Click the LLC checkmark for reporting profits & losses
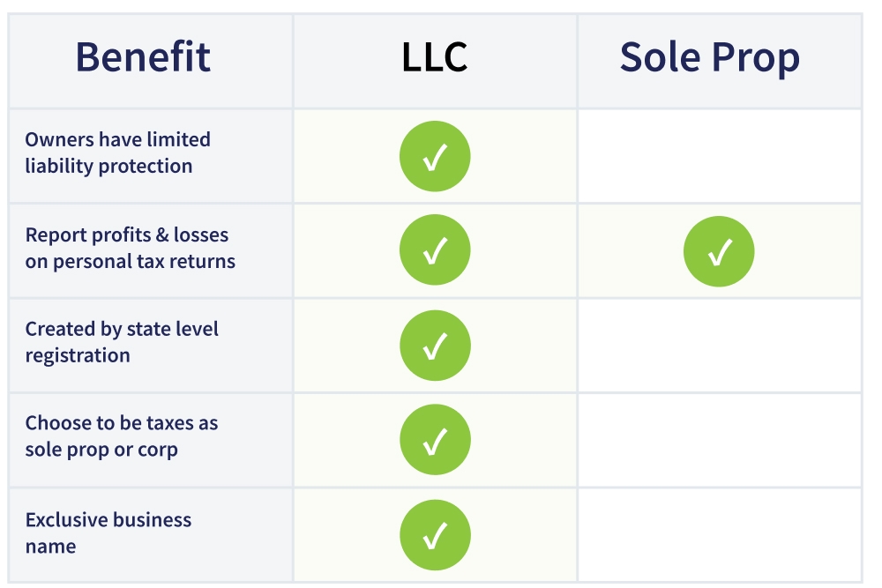The width and height of the screenshot is (882, 588). point(435,251)
